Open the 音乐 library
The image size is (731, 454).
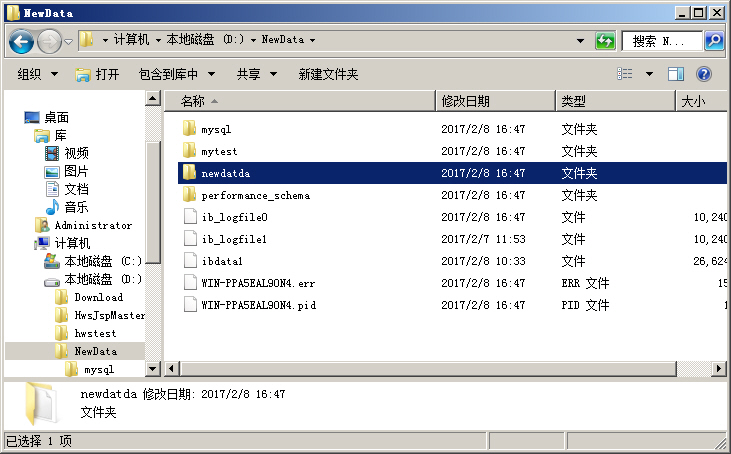coord(76,207)
